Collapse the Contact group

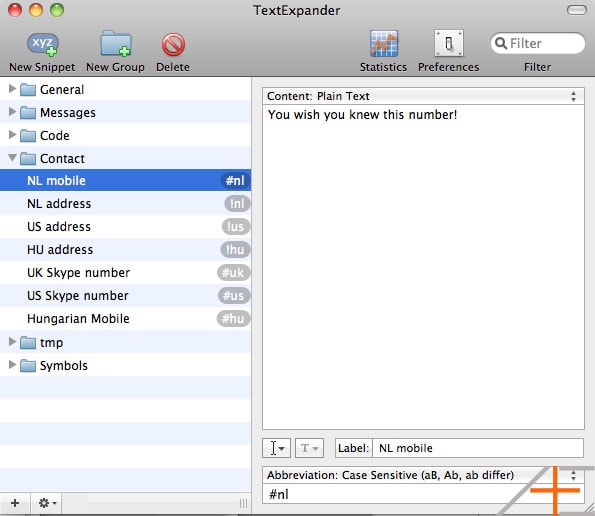point(12,157)
